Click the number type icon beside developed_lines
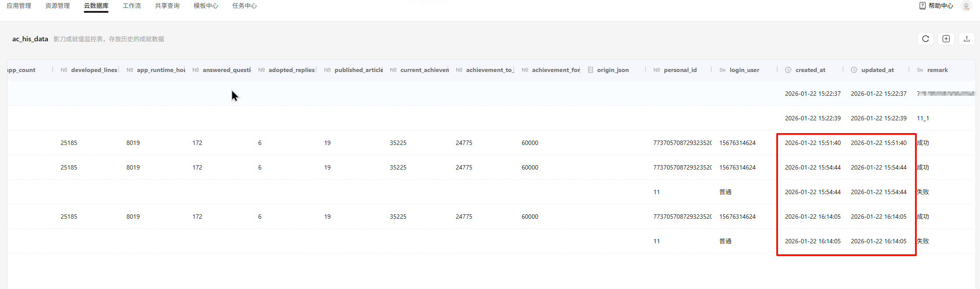 (64, 70)
